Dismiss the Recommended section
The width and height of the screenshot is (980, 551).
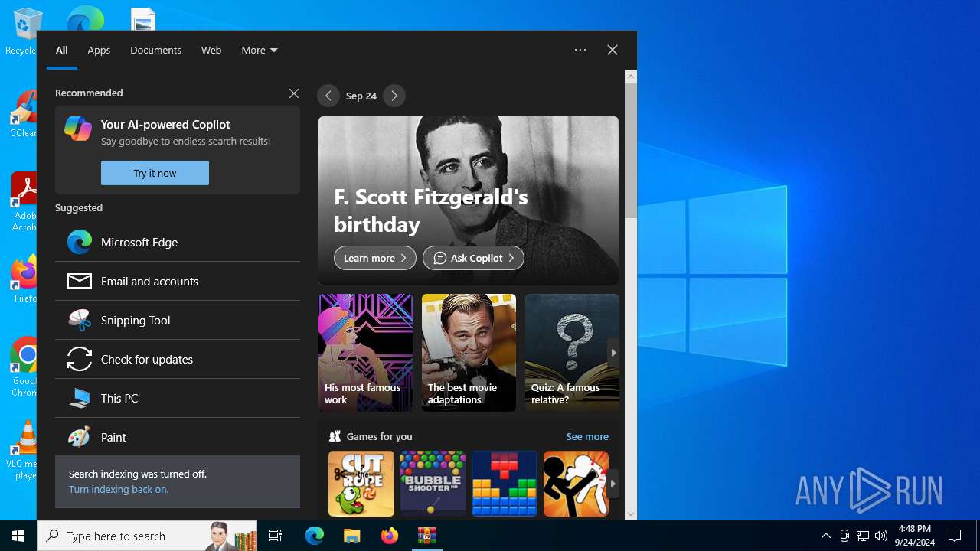[294, 93]
